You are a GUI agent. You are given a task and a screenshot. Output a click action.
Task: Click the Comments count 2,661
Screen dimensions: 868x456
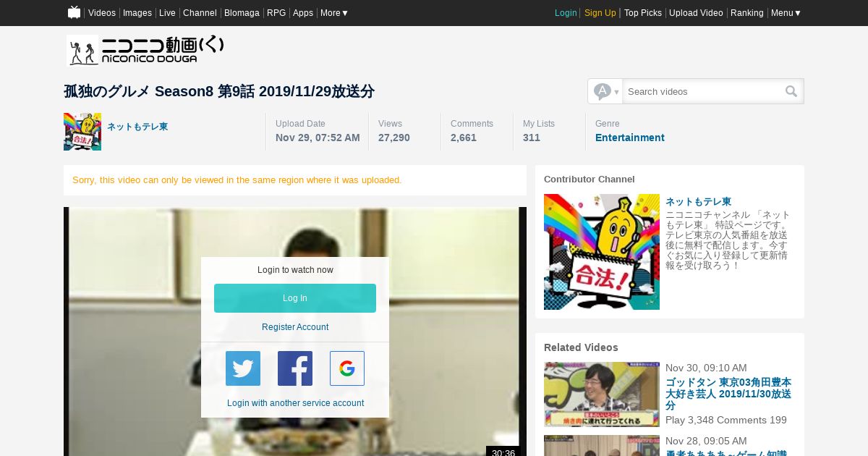click(x=464, y=138)
